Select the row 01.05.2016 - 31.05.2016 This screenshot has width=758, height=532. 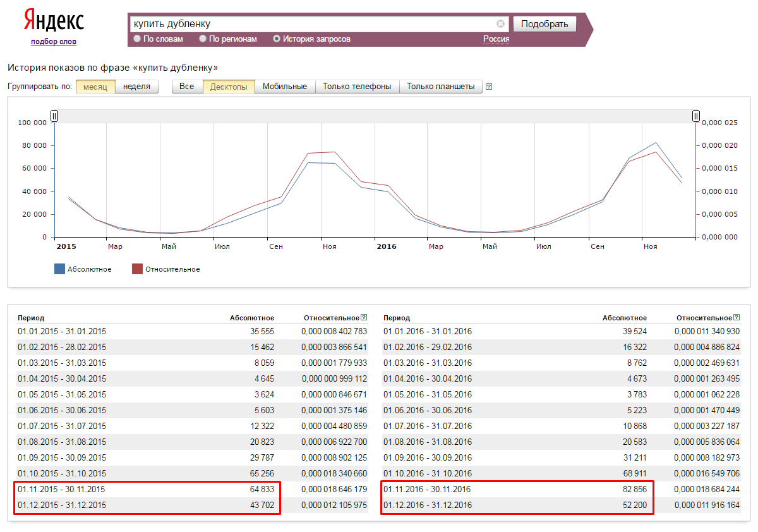562,394
